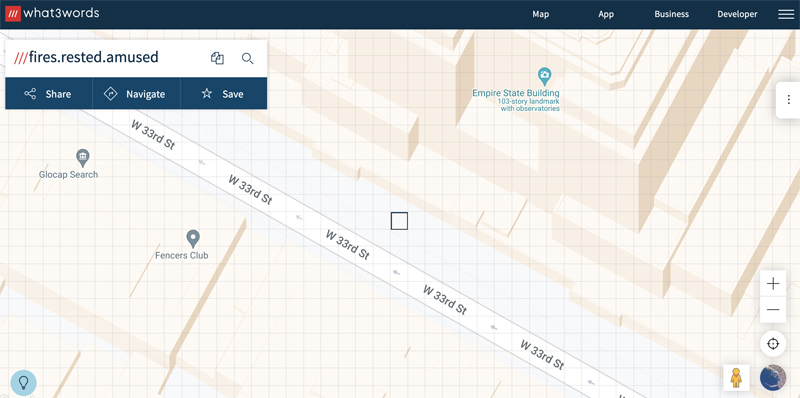Screen dimensions: 800x398
Task: Select the Empire State Building marker
Action: (x=544, y=77)
